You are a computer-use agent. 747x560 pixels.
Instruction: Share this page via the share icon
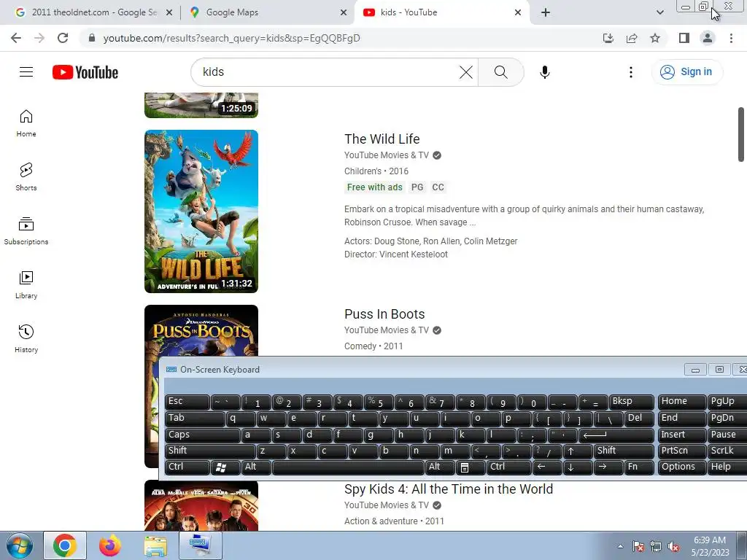[x=632, y=38]
